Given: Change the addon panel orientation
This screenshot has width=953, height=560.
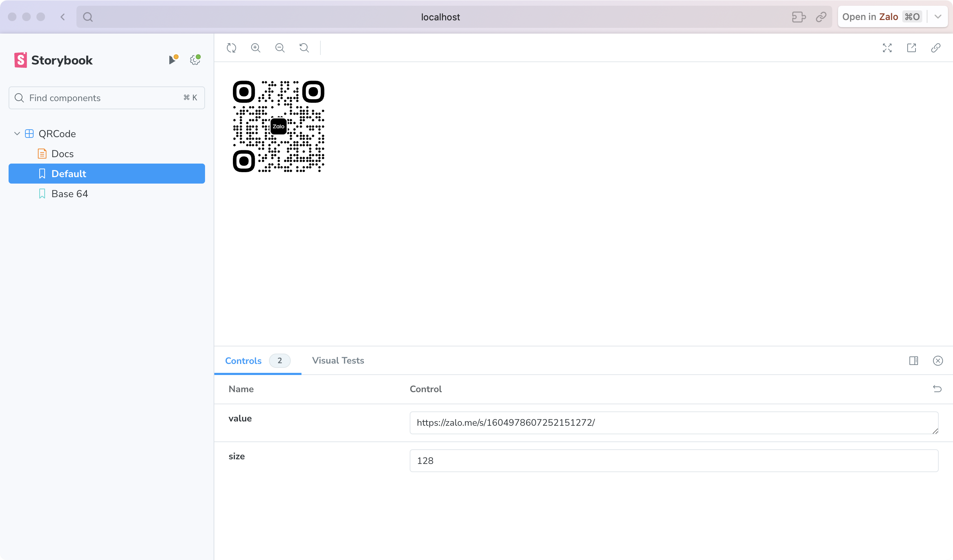Looking at the screenshot, I should pyautogui.click(x=914, y=361).
